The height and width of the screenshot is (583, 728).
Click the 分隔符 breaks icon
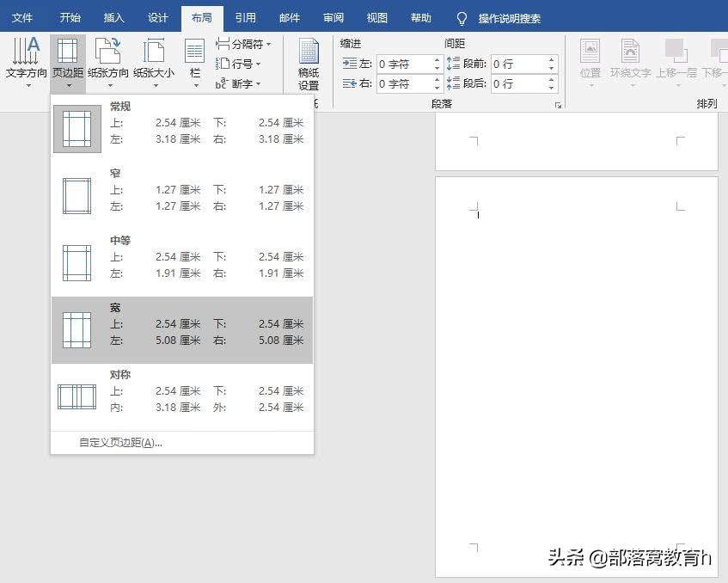click(x=223, y=44)
